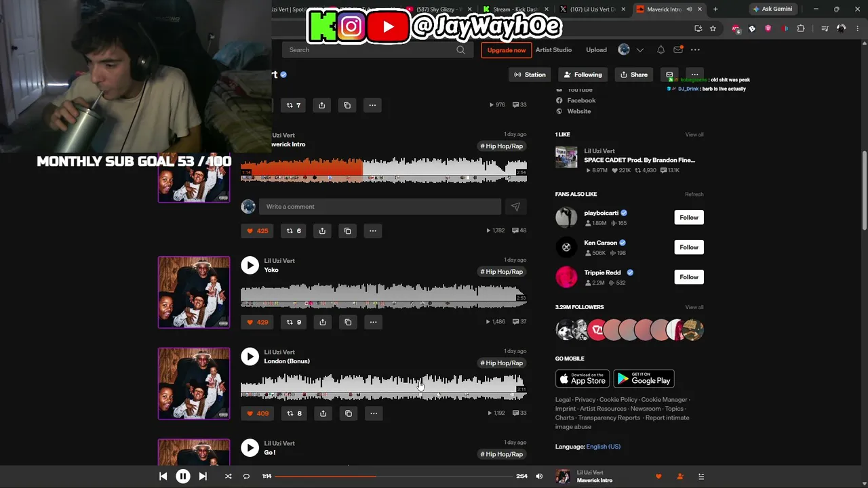Screen dimensions: 868x488
Task: Open the notifications bell
Action: 660,49
